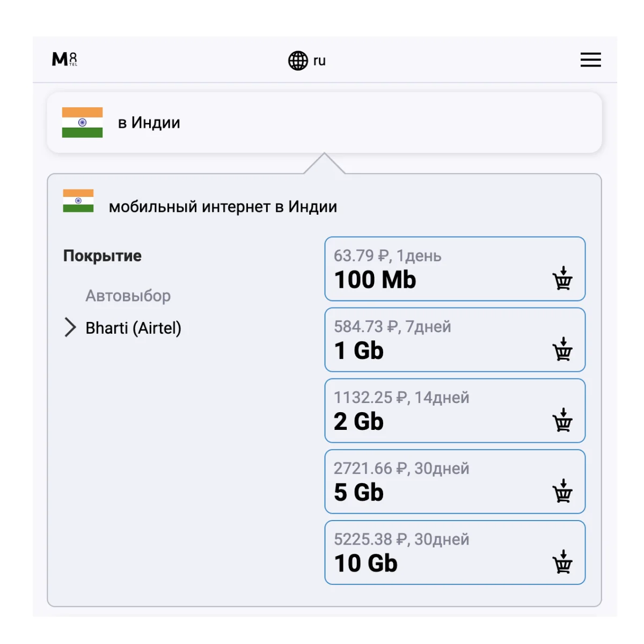Choose the 10 Gb 30-day package
This screenshot has width=644, height=644.
coord(429,552)
